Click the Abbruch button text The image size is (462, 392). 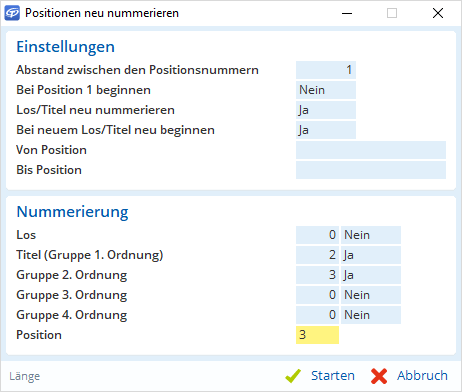pos(422,376)
